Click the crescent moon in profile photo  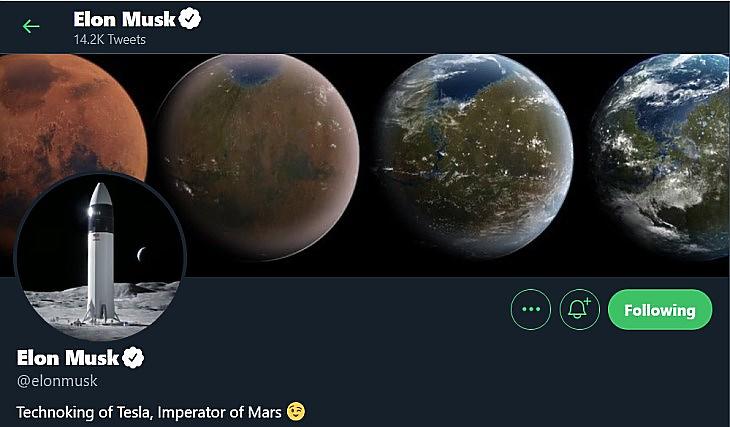(141, 254)
